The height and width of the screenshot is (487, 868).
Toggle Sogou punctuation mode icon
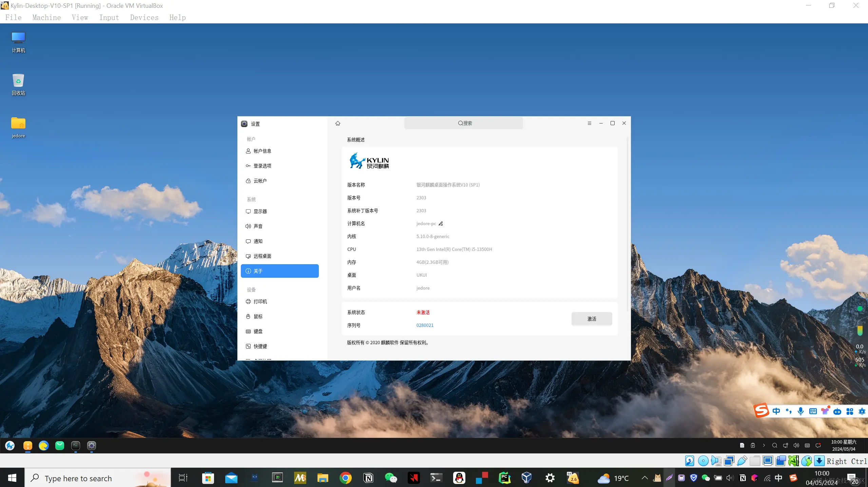(x=788, y=411)
